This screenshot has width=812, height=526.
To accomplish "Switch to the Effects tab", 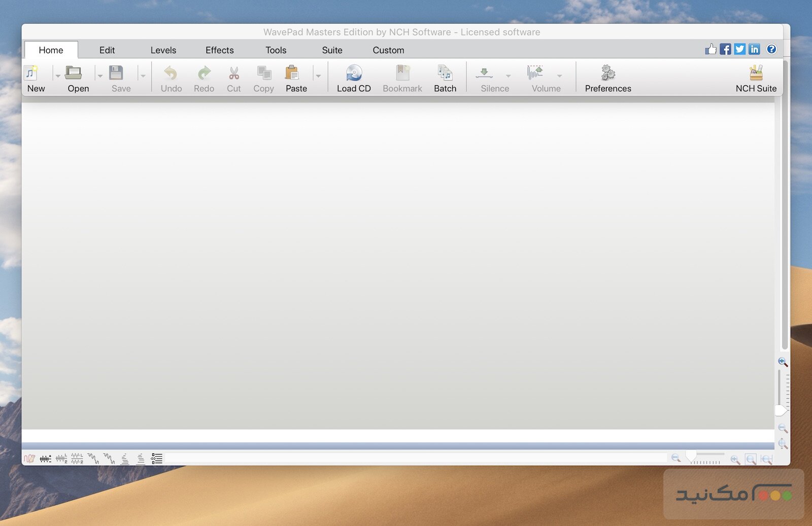I will click(219, 50).
